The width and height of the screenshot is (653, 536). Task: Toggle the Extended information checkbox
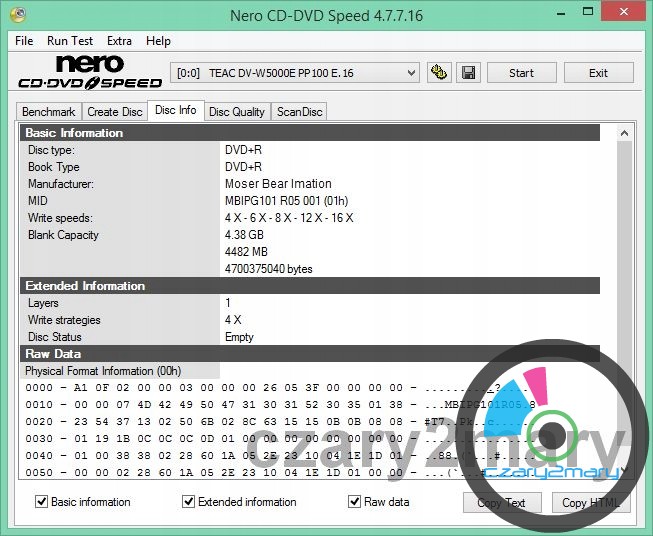tap(189, 502)
